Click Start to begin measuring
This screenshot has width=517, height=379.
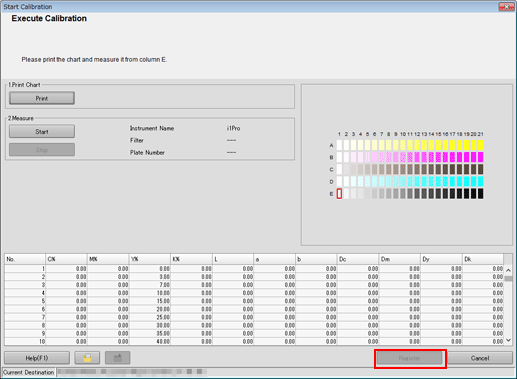[x=42, y=131]
